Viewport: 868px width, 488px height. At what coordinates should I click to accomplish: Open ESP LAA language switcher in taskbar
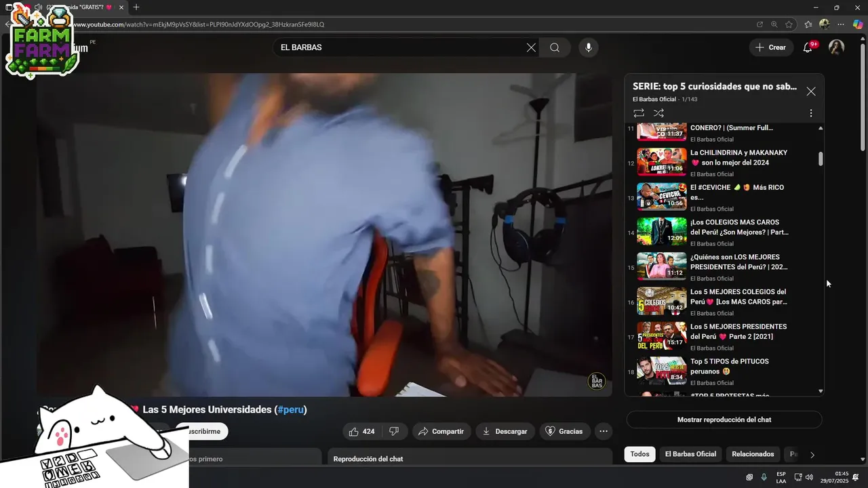781,477
